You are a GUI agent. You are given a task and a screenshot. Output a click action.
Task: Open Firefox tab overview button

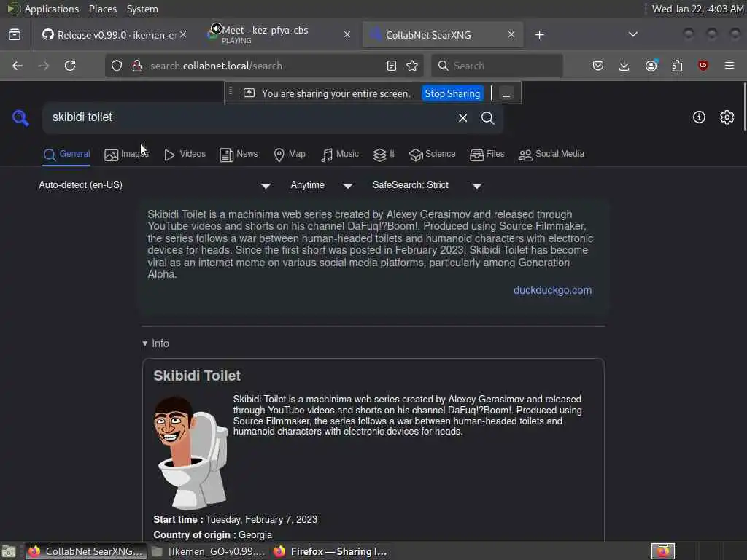[x=15, y=35]
